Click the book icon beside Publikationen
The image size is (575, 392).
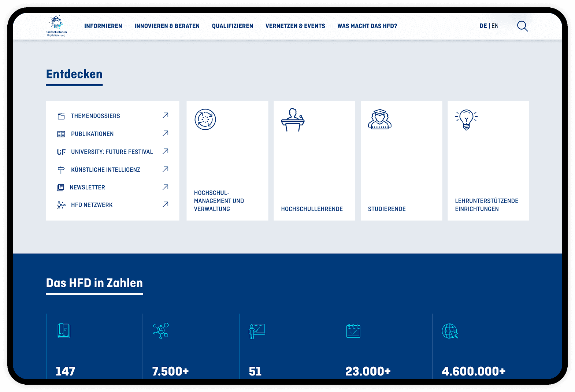(61, 134)
